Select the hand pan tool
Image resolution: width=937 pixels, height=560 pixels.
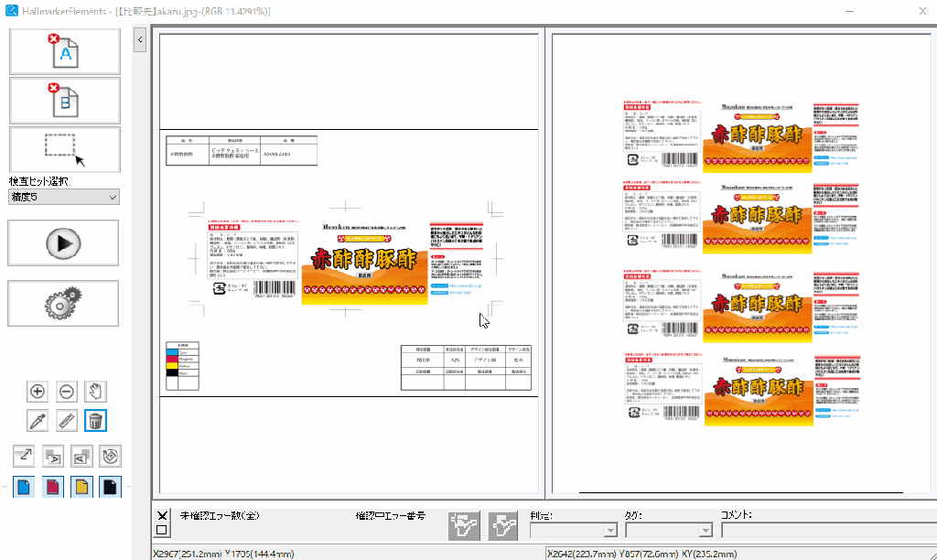click(95, 392)
